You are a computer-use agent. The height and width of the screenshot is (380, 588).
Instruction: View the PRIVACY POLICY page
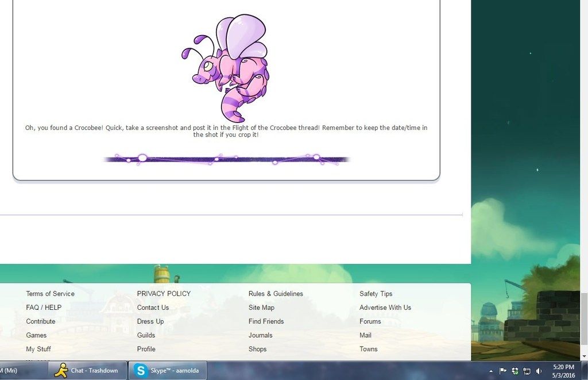click(164, 294)
